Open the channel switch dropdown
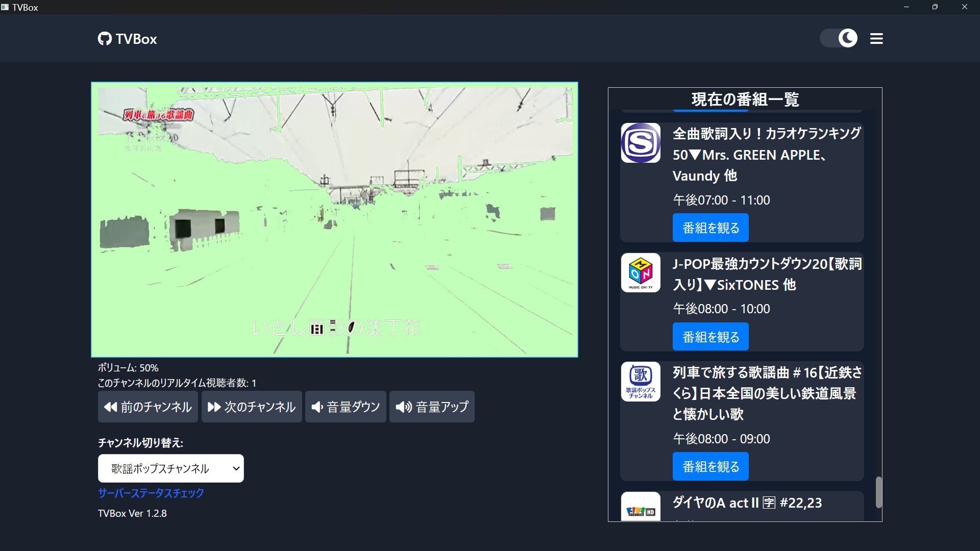 (170, 468)
